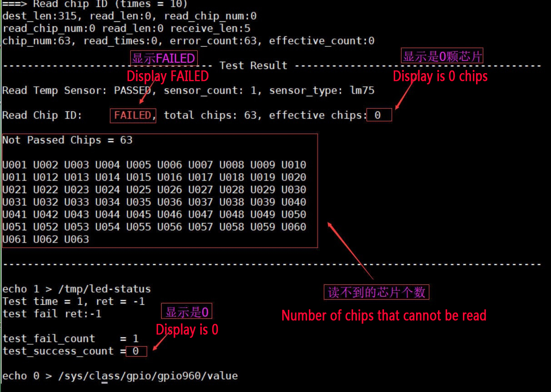Select the "显示是0颗芯片" annotation label
The height and width of the screenshot is (392, 551).
coord(442,56)
